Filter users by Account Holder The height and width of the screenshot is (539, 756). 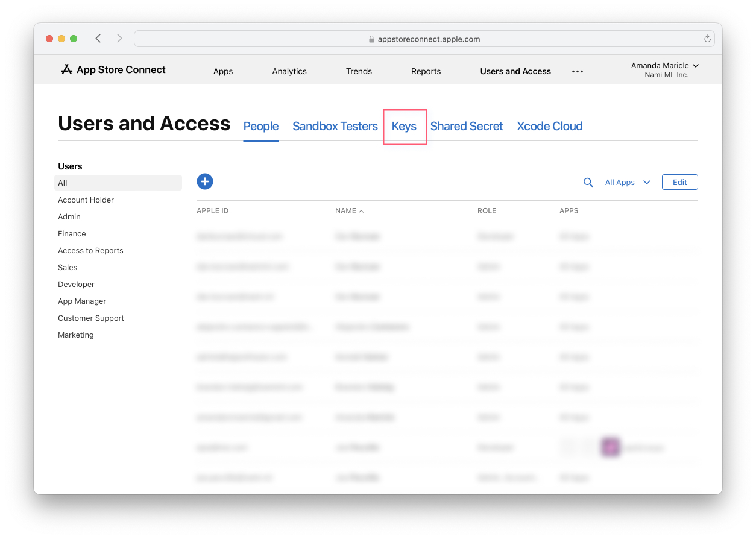click(x=86, y=200)
